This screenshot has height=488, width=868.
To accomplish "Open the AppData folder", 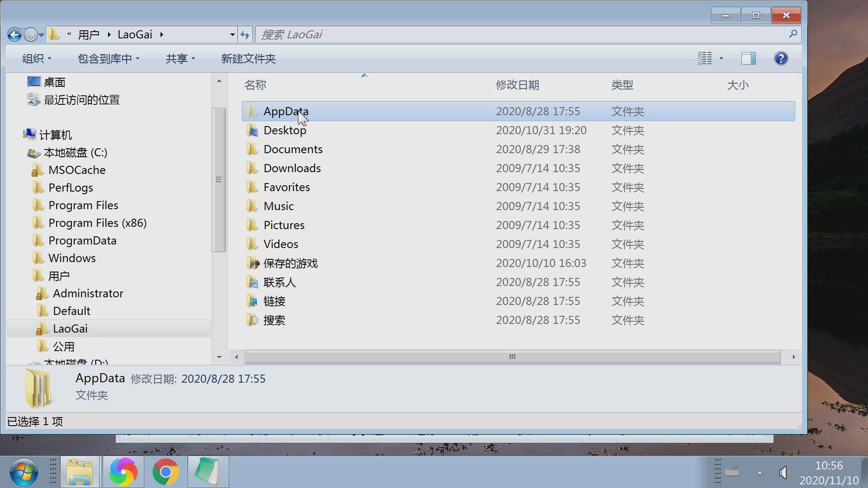I will point(286,111).
